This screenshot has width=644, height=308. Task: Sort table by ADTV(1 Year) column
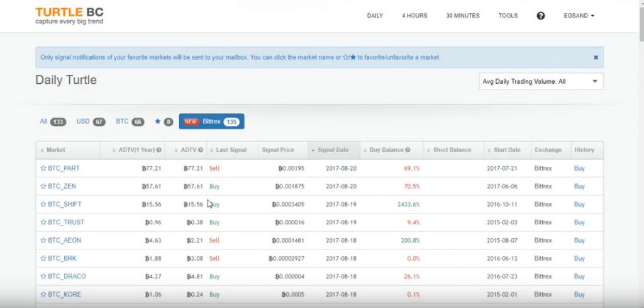(132, 150)
